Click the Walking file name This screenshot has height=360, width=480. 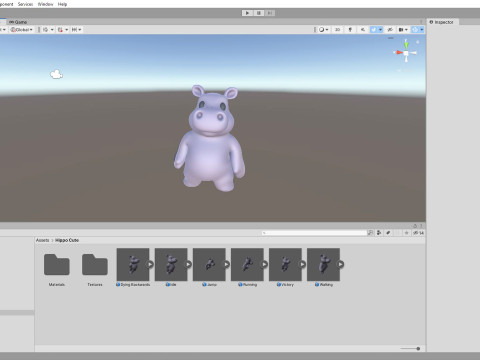[x=326, y=285]
